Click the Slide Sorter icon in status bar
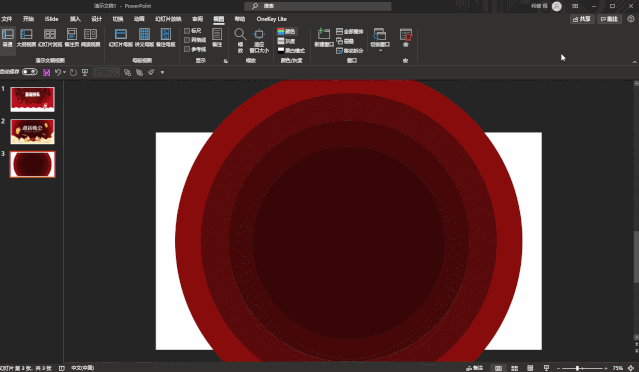Viewport: 639px width, 372px height. tap(514, 368)
